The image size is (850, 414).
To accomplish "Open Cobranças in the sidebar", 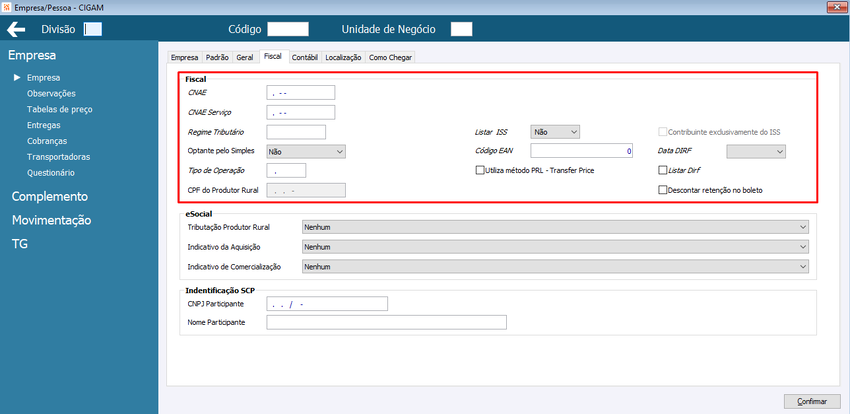I will pyautogui.click(x=47, y=141).
